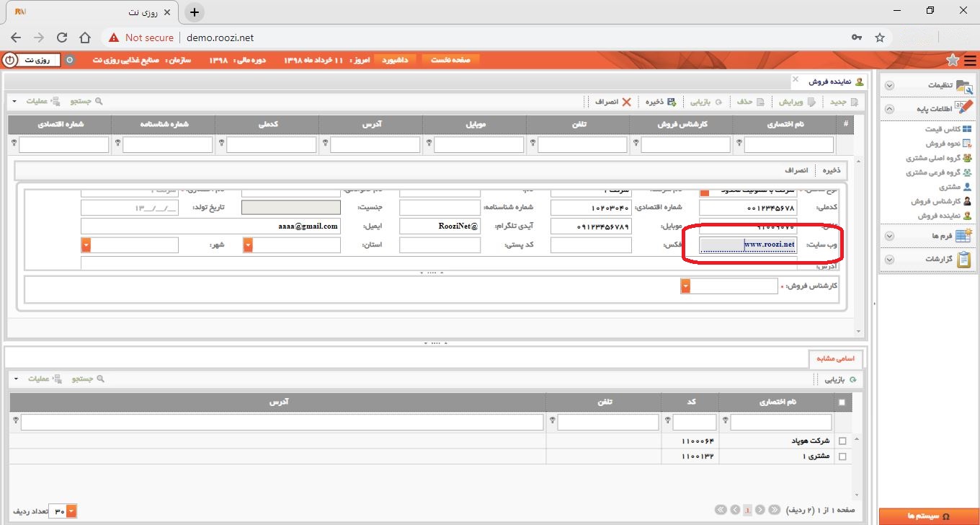The height and width of the screenshot is (525, 980).
Task: Bookmark this page with the star
Action: pos(879,37)
